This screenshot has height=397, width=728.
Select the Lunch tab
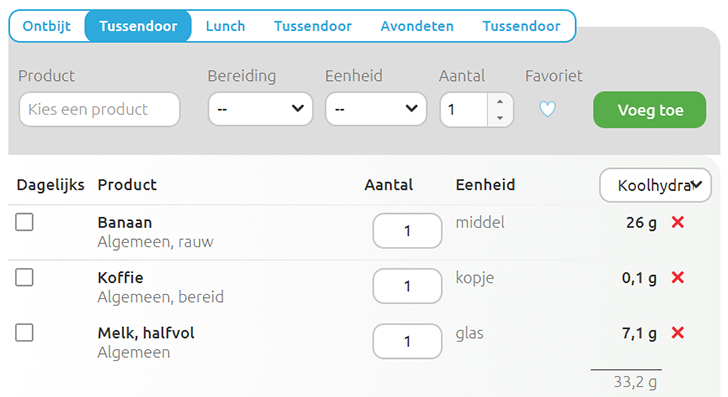click(226, 26)
